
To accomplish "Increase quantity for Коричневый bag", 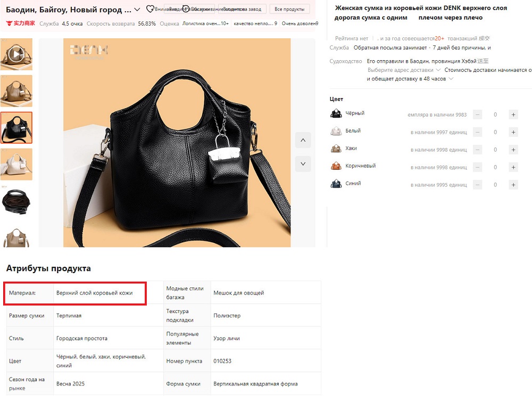I will pyautogui.click(x=513, y=167).
